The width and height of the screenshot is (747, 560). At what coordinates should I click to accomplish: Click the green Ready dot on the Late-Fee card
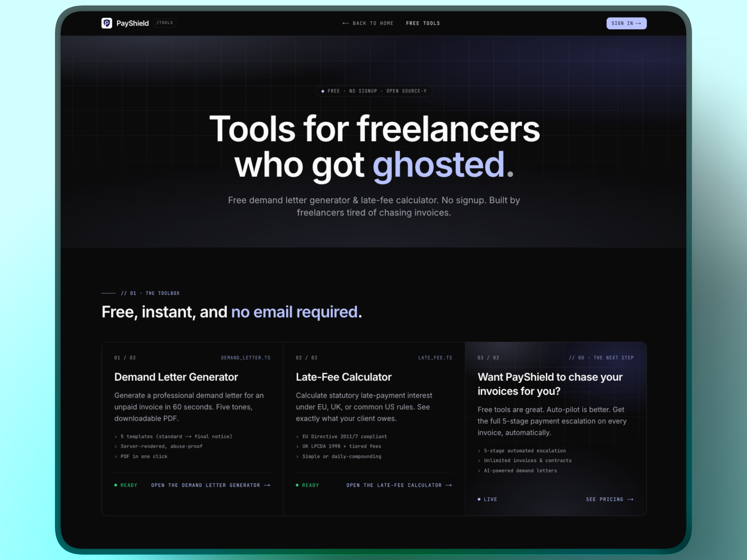click(x=297, y=485)
